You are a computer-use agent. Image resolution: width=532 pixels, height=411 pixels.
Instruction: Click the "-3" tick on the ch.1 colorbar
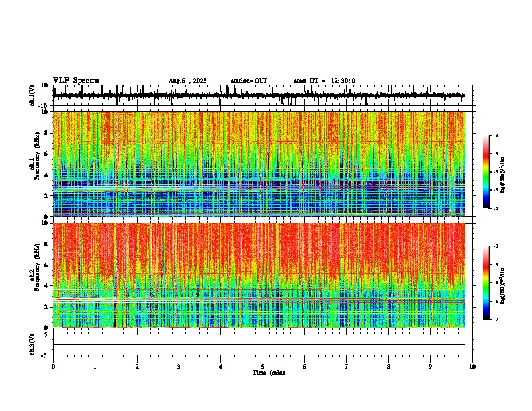[496, 136]
